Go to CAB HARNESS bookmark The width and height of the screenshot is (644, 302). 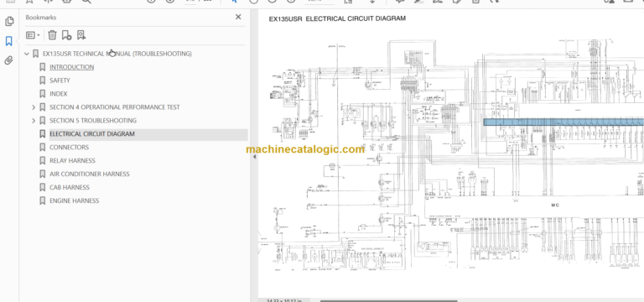pos(70,187)
